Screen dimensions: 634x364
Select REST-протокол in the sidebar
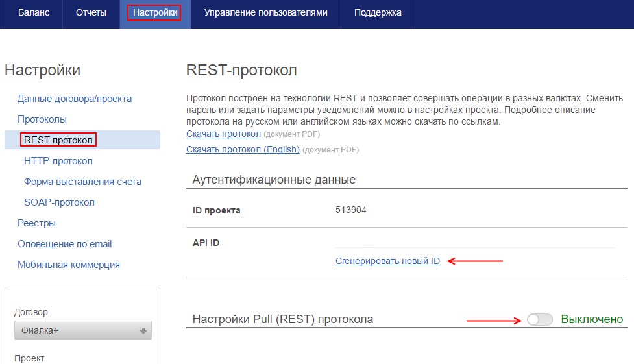[x=58, y=140]
